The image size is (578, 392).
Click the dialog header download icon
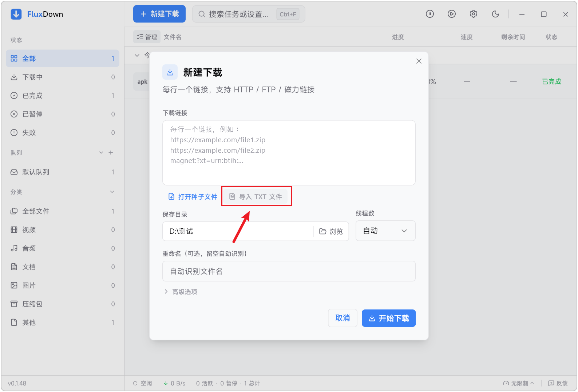(x=170, y=72)
